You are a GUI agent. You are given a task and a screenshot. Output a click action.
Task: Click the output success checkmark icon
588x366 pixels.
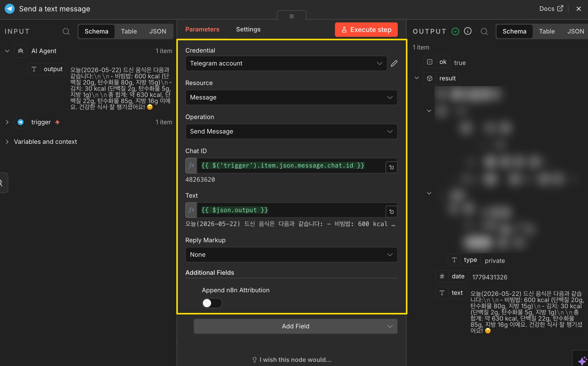(455, 31)
